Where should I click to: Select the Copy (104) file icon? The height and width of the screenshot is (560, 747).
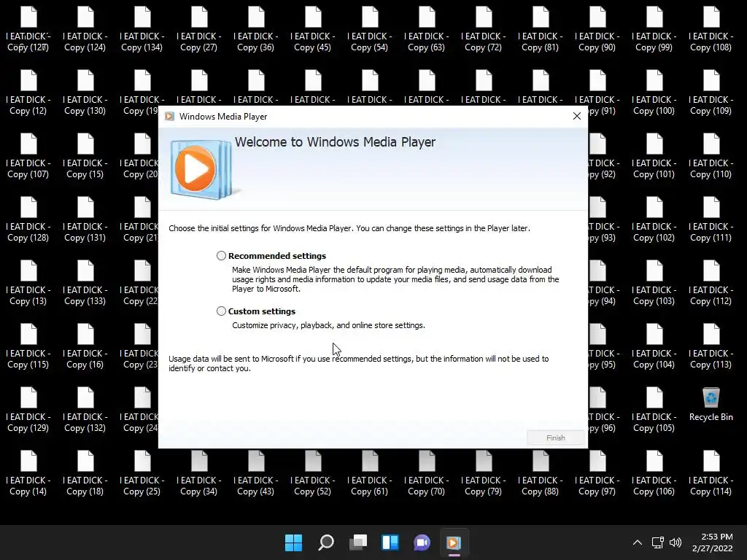pyautogui.click(x=654, y=346)
